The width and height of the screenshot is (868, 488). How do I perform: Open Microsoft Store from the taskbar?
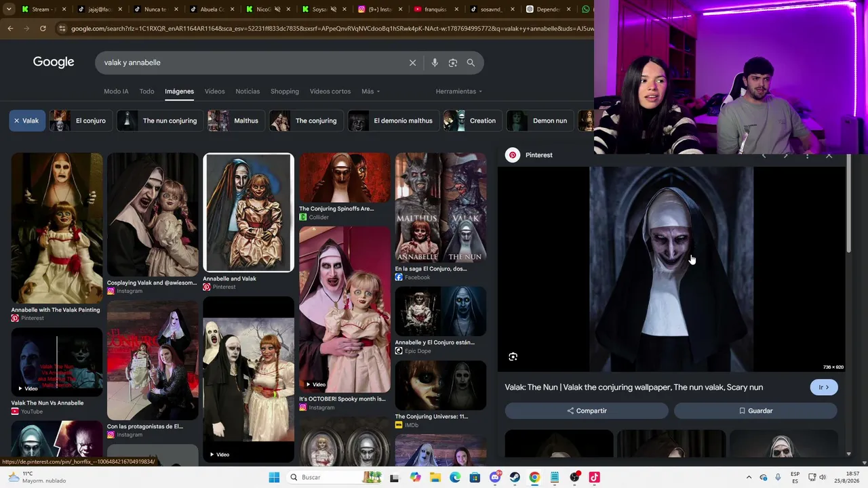tap(475, 477)
